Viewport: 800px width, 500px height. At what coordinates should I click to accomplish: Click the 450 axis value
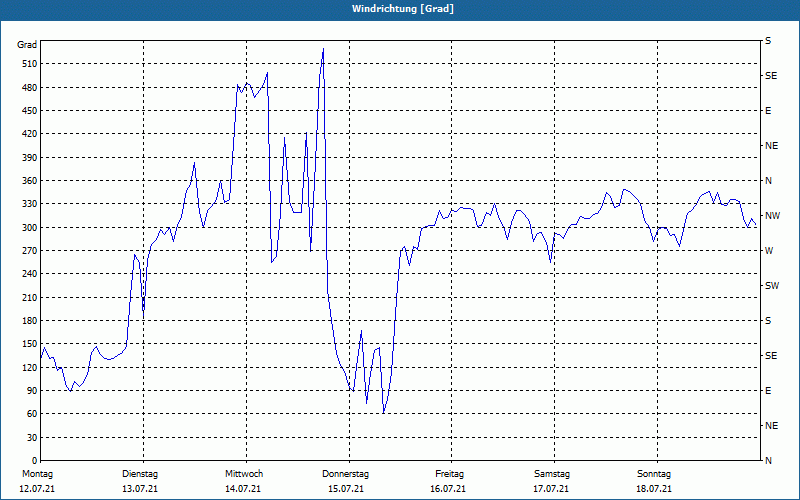[30, 111]
